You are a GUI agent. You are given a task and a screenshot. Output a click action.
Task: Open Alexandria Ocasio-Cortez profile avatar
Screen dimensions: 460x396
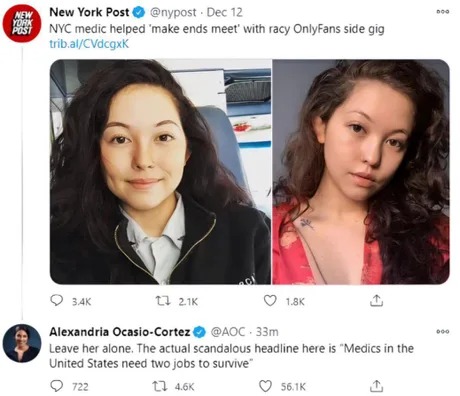pyautogui.click(x=22, y=343)
